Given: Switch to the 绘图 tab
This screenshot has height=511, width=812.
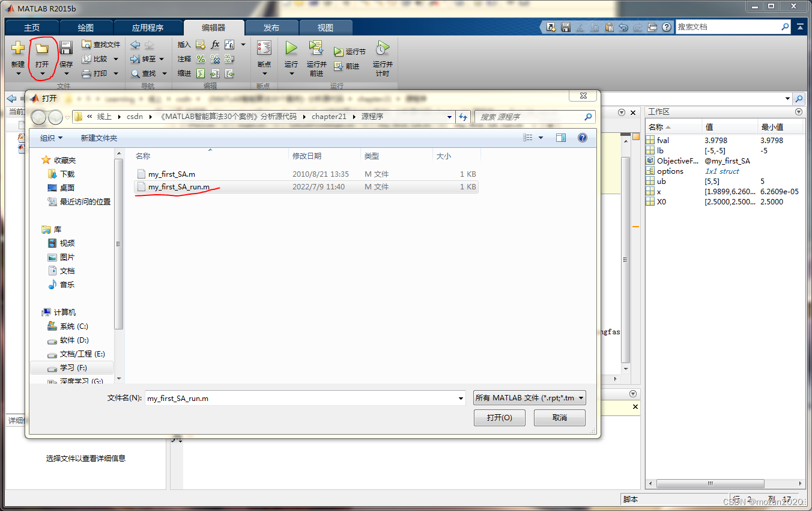Looking at the screenshot, I should pos(86,28).
